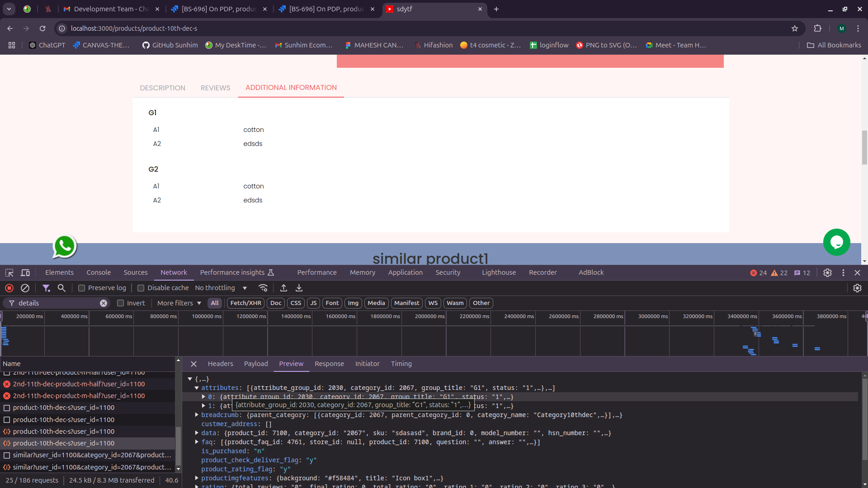Click the inspect element picker icon
Viewport: 868px width, 488px height.
point(9,273)
